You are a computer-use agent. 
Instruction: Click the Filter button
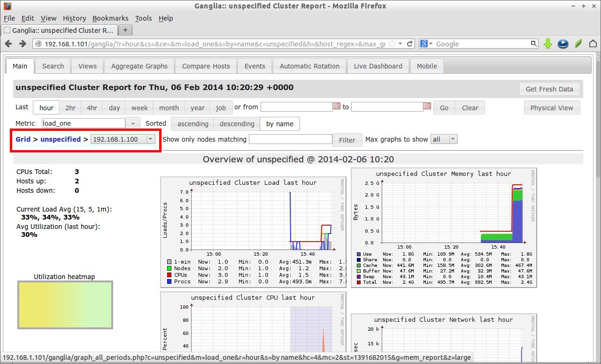pyautogui.click(x=347, y=140)
